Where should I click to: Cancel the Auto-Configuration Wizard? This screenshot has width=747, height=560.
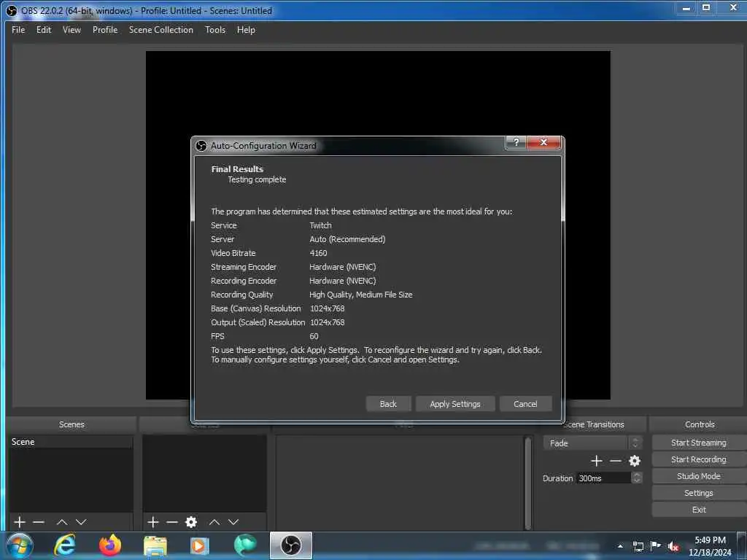click(525, 404)
